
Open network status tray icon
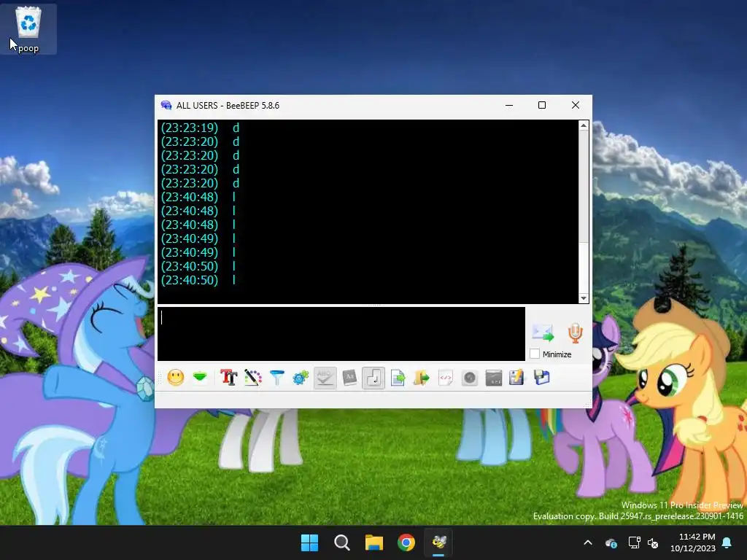[x=634, y=542]
